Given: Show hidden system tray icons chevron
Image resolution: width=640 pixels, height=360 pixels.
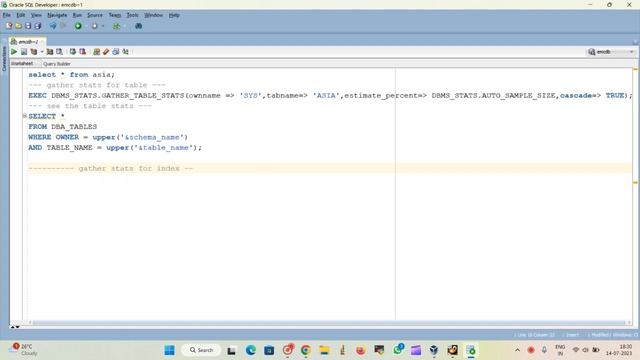Looking at the screenshot, I should coord(517,350).
